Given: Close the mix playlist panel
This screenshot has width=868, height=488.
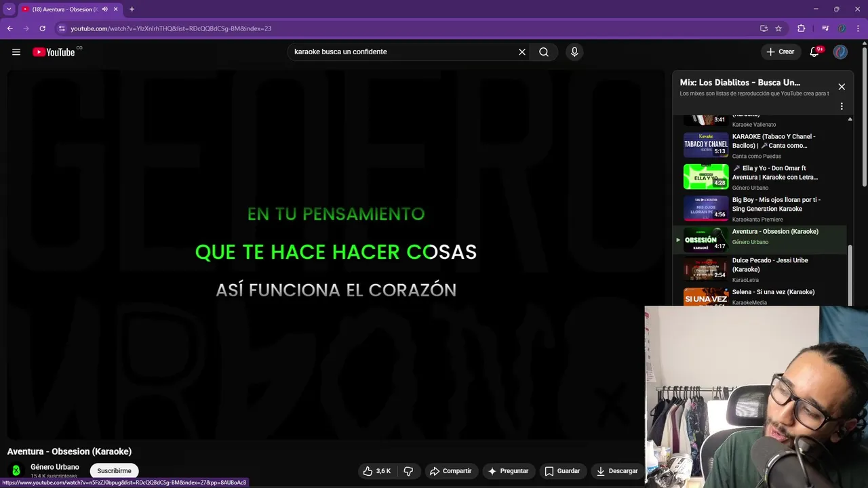Looking at the screenshot, I should pos(842,87).
